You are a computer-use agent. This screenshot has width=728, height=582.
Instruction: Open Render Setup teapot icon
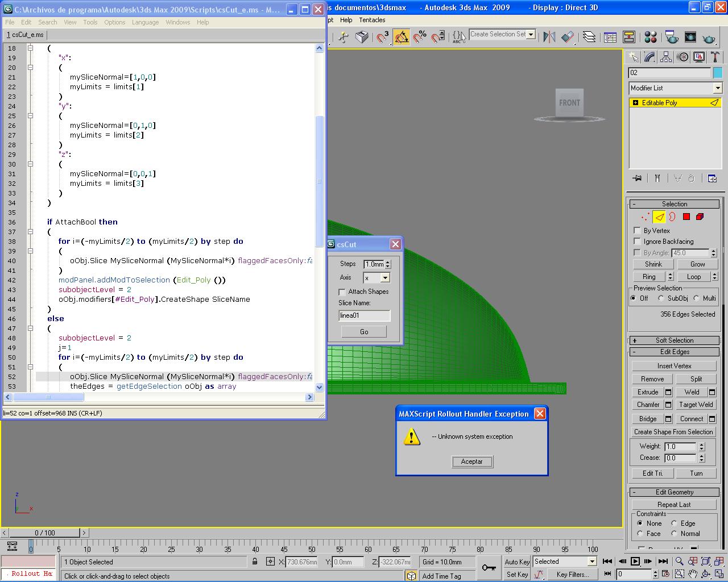(672, 37)
